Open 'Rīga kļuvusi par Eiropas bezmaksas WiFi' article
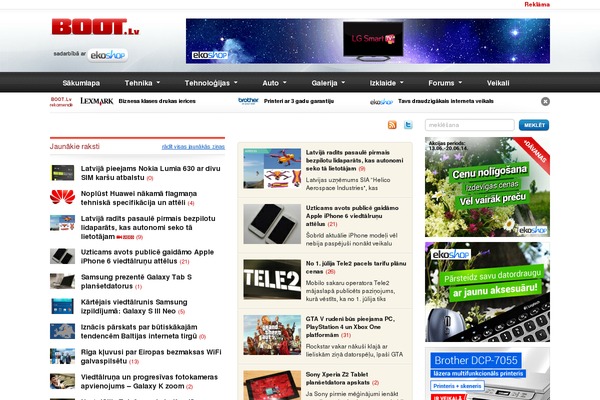Image resolution: width=600 pixels, height=400 pixels. click(151, 356)
